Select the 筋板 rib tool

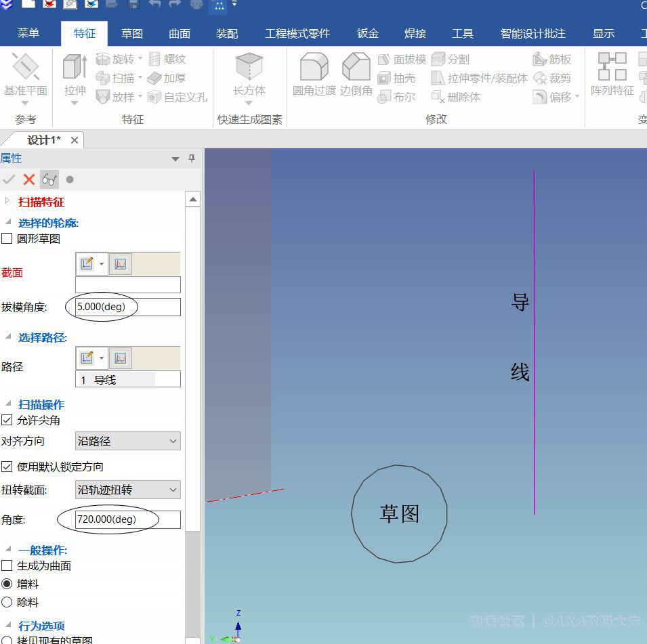click(x=551, y=59)
